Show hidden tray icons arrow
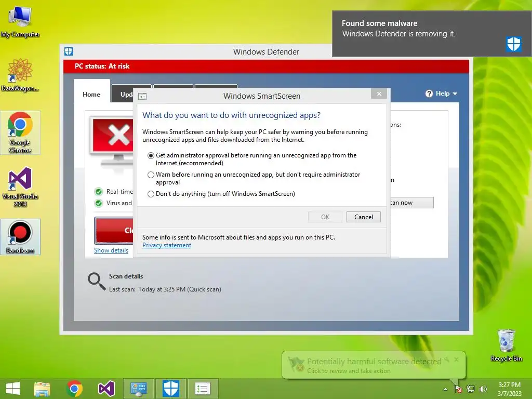The image size is (532, 399). click(x=445, y=389)
